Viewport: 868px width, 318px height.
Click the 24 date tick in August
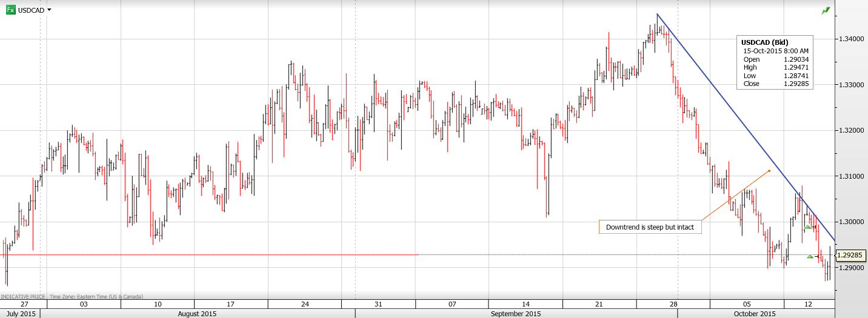304,304
